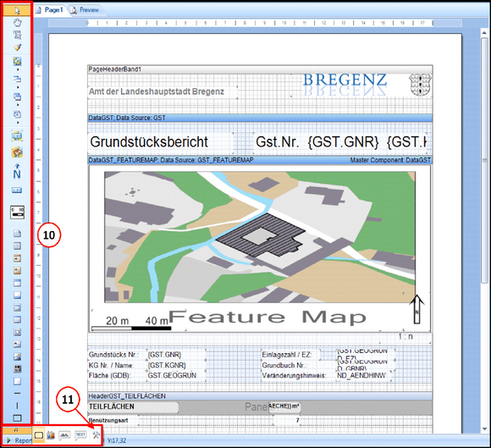Insert a chart component
The width and height of the screenshot is (491, 448).
click(x=51, y=434)
